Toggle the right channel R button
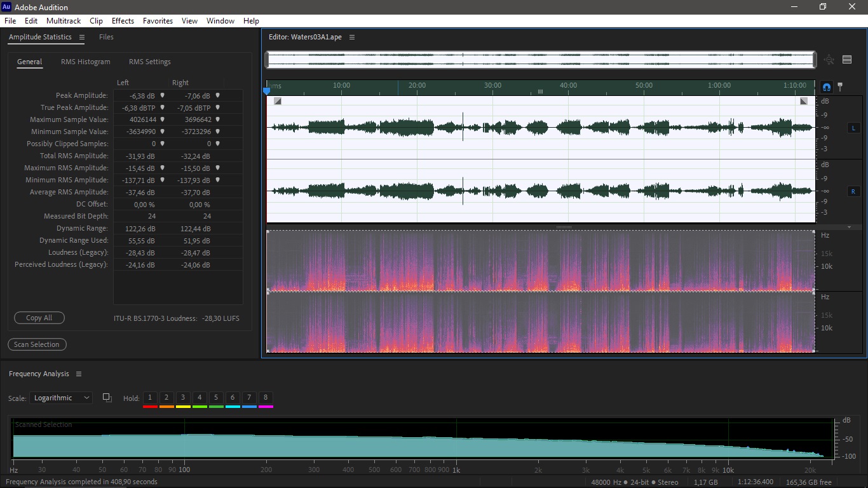 click(853, 191)
